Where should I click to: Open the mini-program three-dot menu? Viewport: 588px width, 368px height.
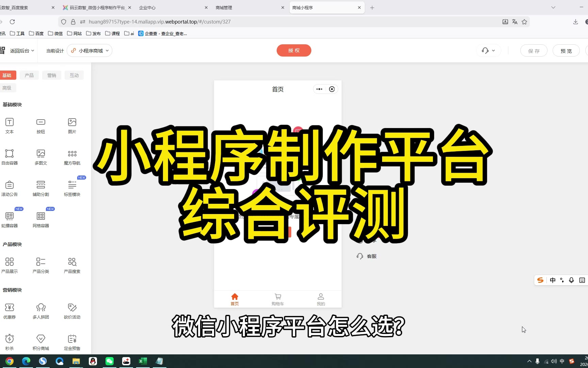point(319,89)
